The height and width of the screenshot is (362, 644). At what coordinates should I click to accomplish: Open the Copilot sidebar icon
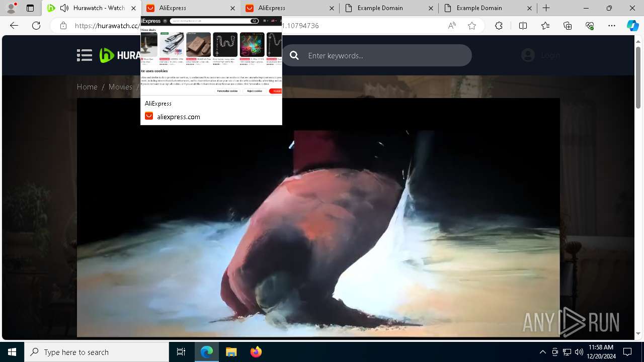[x=632, y=26]
